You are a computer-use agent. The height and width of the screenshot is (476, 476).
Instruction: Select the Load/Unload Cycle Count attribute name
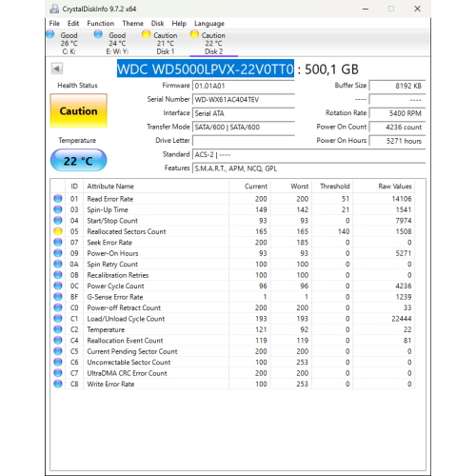(x=126, y=319)
